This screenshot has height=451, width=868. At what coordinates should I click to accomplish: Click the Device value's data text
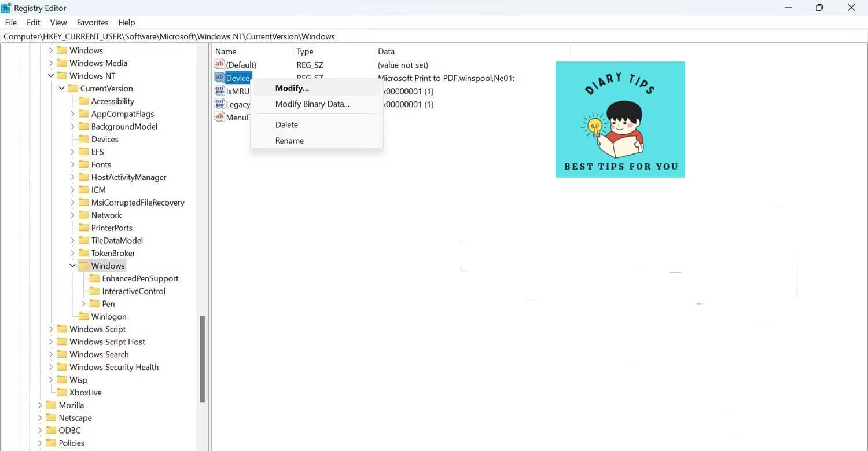pyautogui.click(x=446, y=78)
